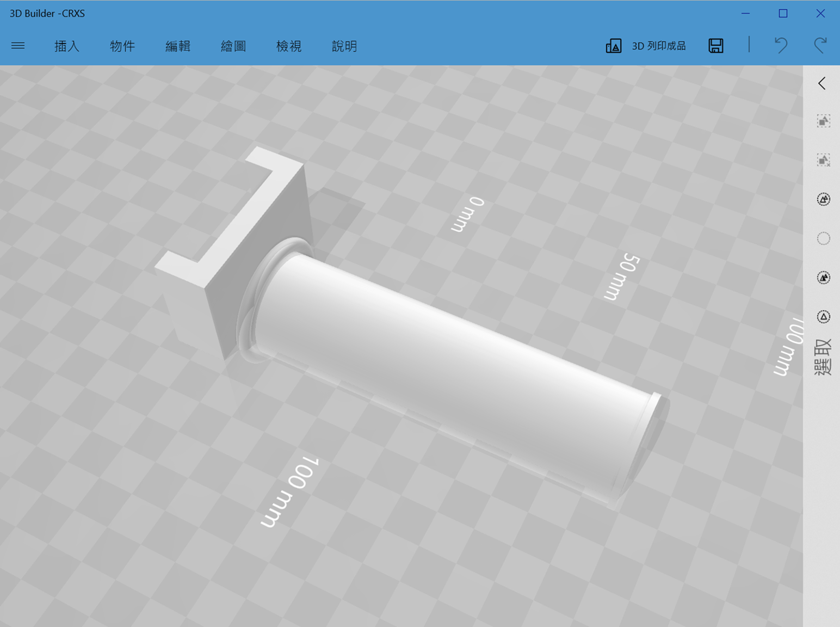This screenshot has width=840, height=627.
Task: Open the 檢視 menu
Action: tap(289, 46)
